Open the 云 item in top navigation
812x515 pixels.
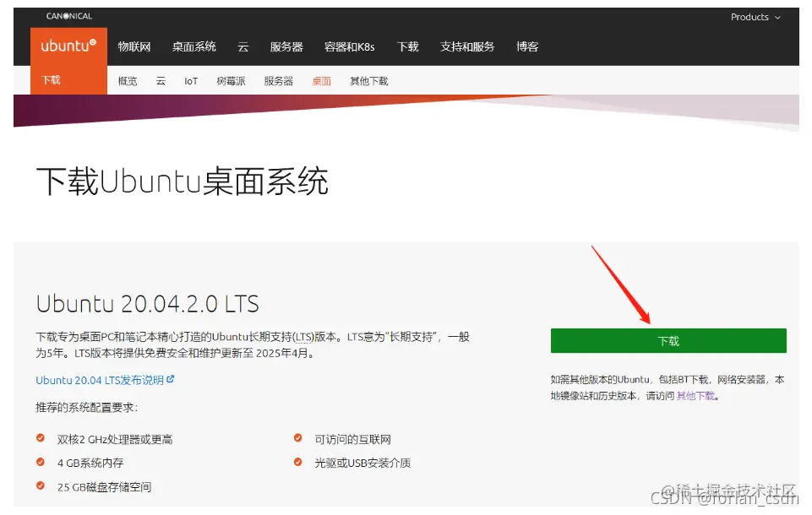click(243, 47)
